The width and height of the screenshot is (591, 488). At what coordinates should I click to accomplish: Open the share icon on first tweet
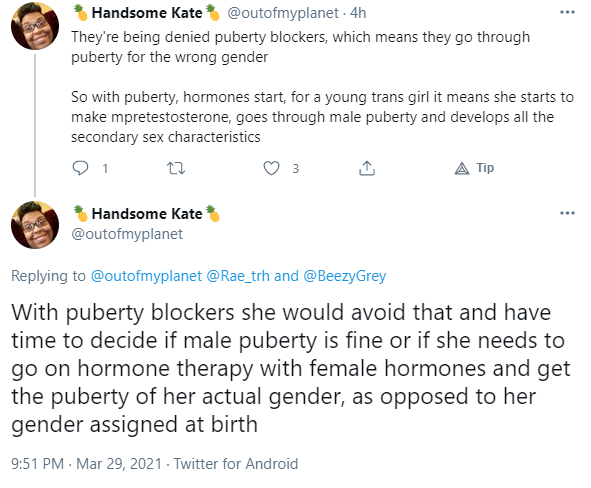[367, 168]
